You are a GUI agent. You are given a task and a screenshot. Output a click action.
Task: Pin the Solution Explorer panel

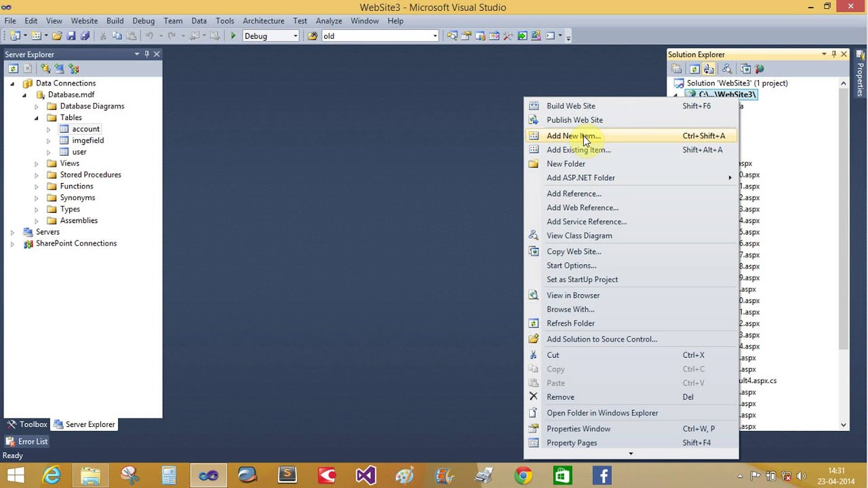pos(834,54)
